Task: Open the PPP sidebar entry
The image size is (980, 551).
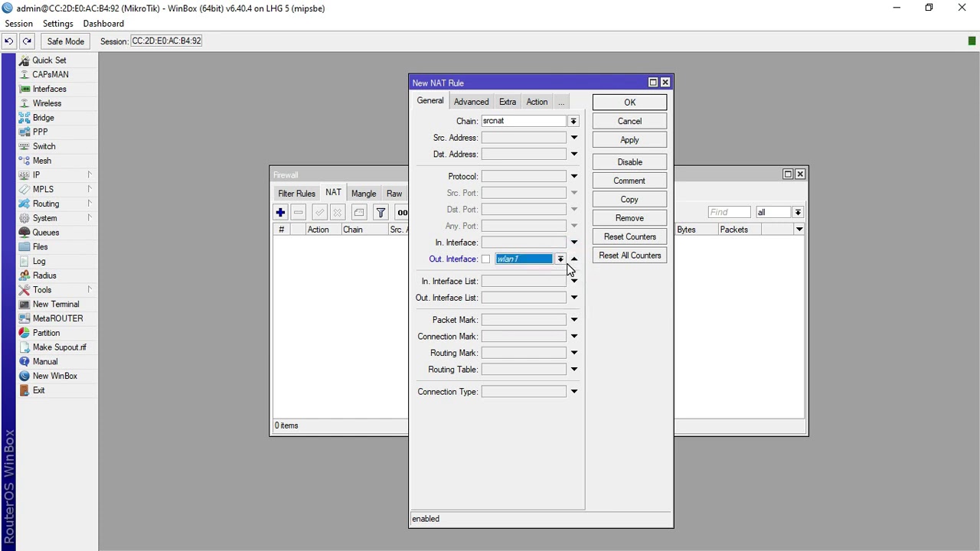Action: click(x=40, y=132)
